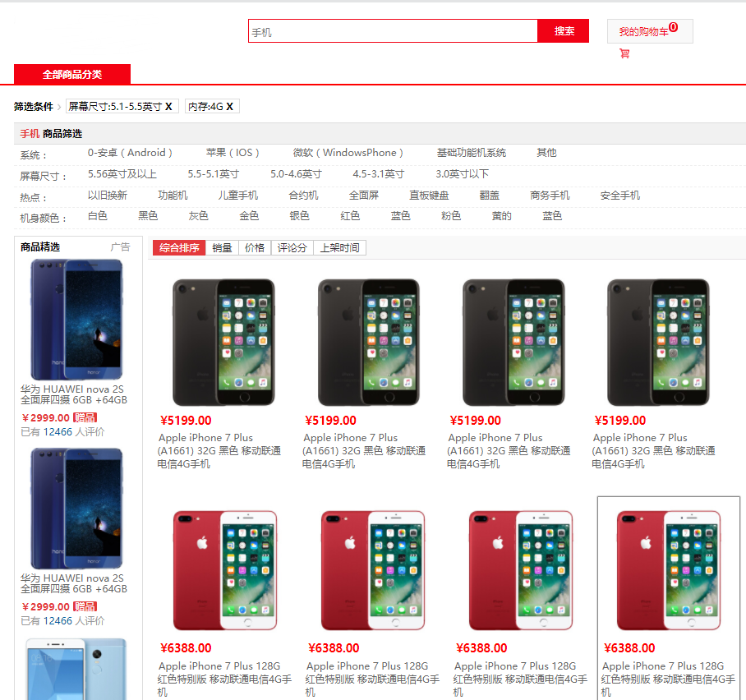Select the 以旧换新 hot filter
The width and height of the screenshot is (746, 700).
(x=108, y=196)
